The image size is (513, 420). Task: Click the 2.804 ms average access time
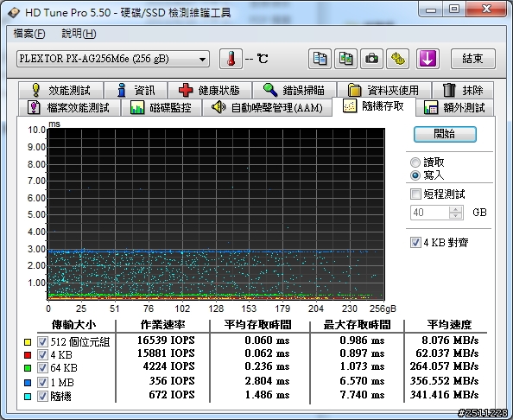[x=267, y=381]
